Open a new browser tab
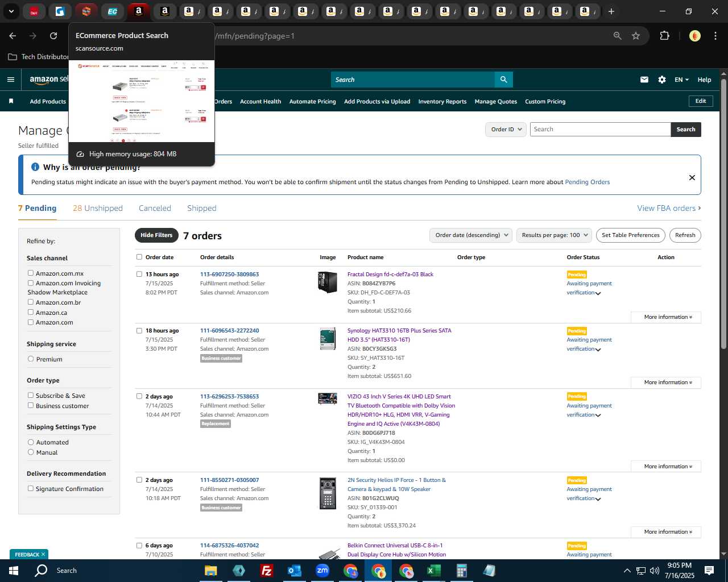The width and height of the screenshot is (728, 582). [611, 11]
